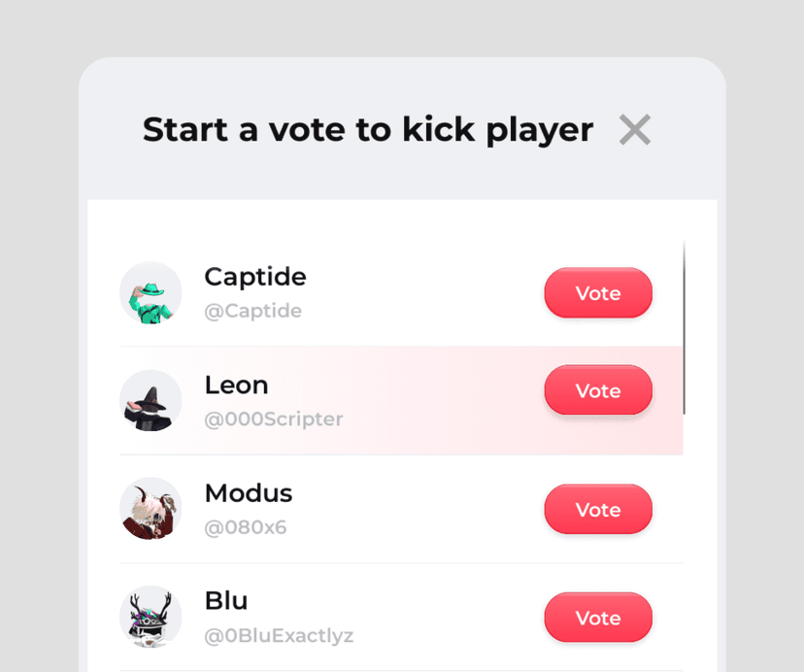Vote to kick Leon
Screen dimensions: 804x672
click(x=598, y=390)
